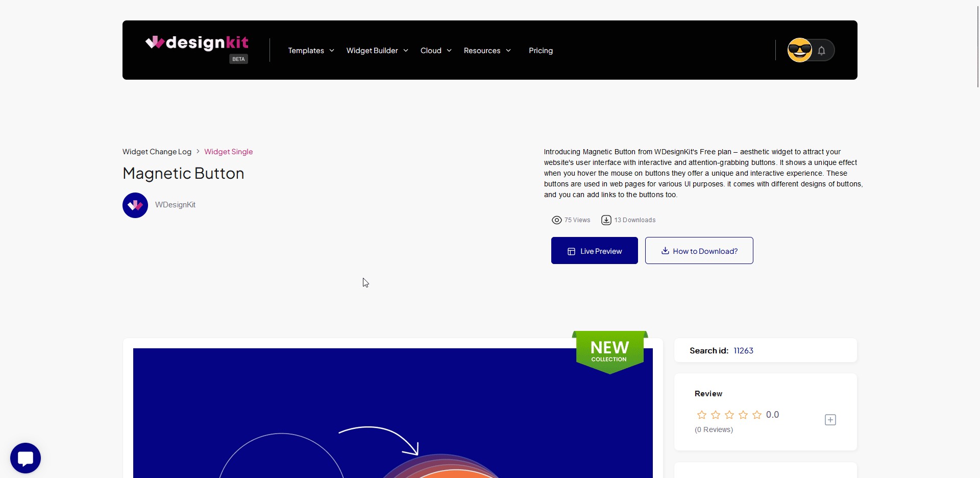This screenshot has height=478, width=980.
Task: Click the 13 Downloads count text
Action: tap(635, 220)
